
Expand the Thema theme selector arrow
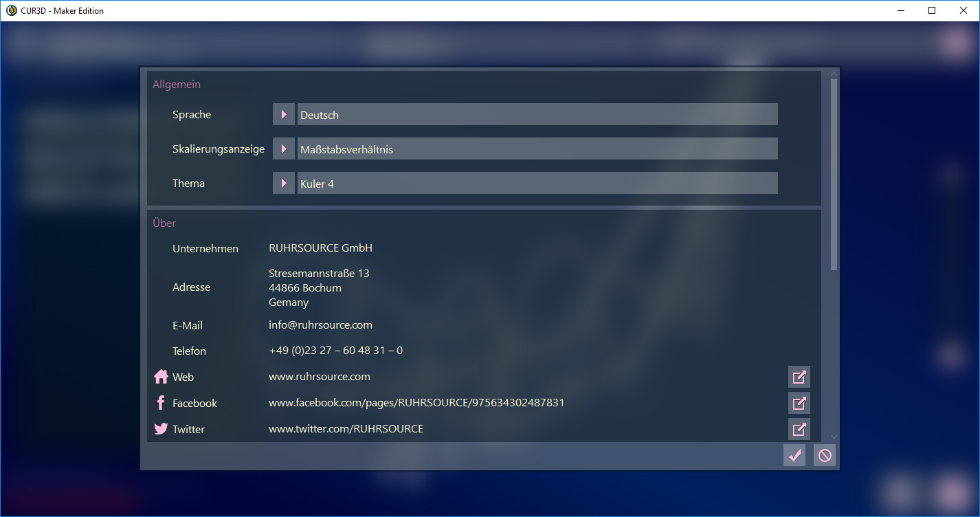(284, 183)
